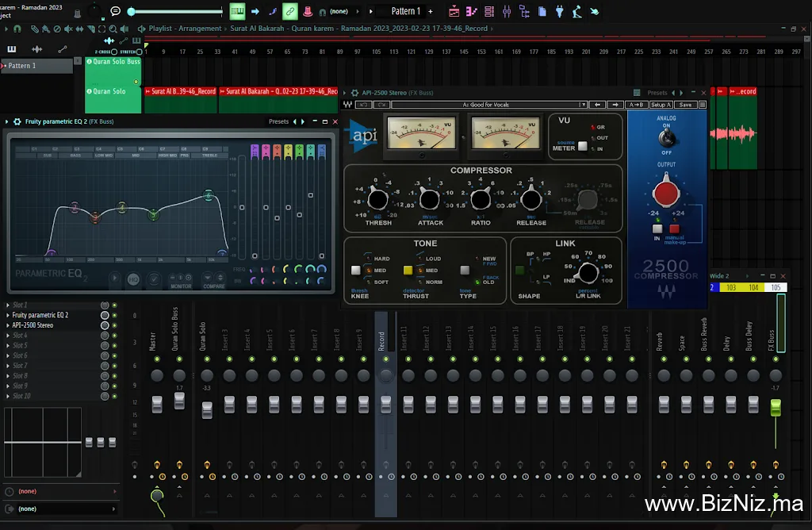Toggle the red manual make-up button
Screen dimensions: 812x530
pos(674,229)
